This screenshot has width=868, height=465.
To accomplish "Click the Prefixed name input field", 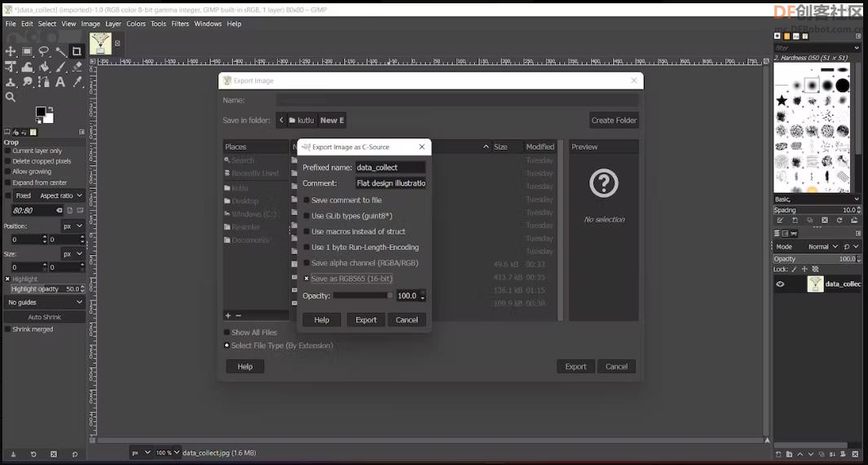I will (x=390, y=168).
